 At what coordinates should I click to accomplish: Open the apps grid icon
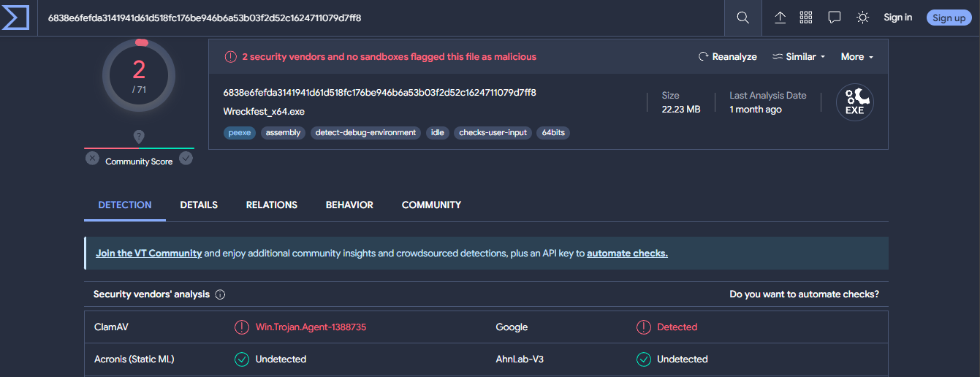(x=807, y=18)
